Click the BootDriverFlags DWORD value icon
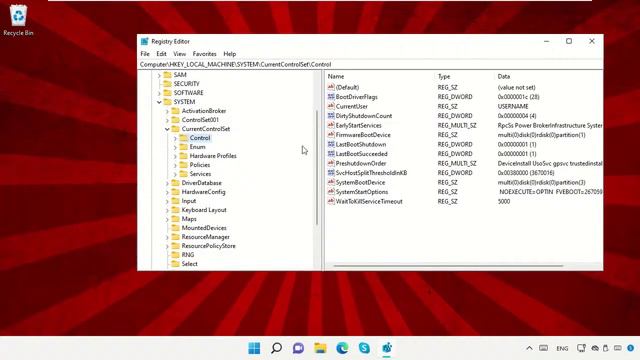640x360 pixels. pos(331,97)
